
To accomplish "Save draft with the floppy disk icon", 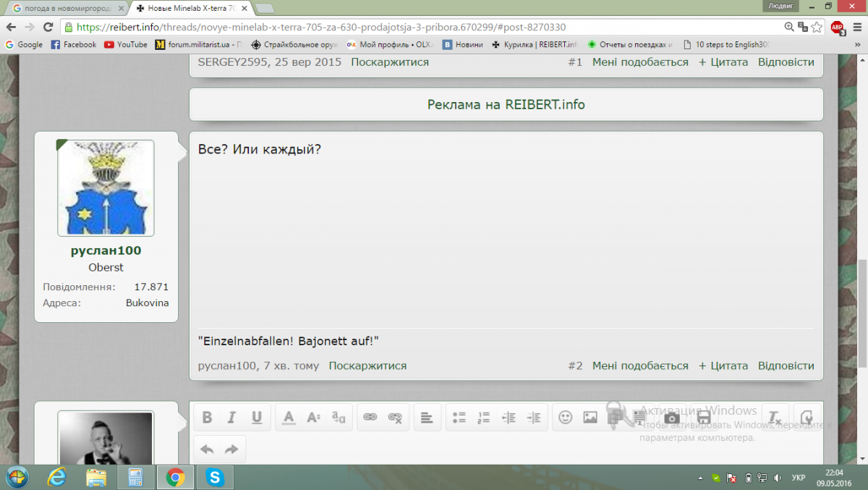I will [704, 418].
